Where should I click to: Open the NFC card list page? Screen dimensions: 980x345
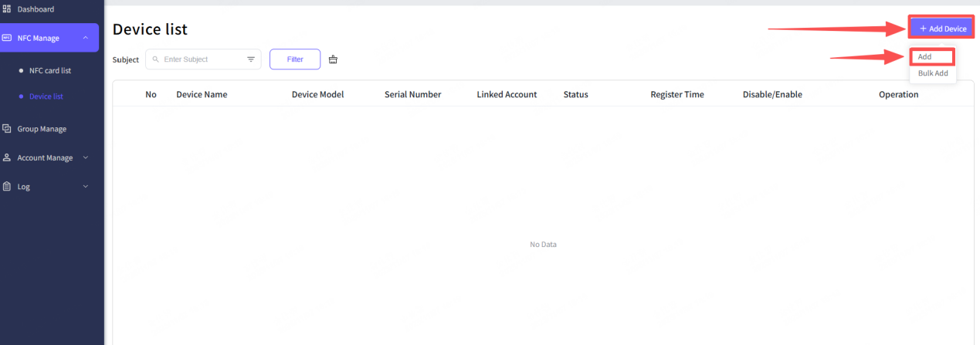pyautogui.click(x=49, y=70)
